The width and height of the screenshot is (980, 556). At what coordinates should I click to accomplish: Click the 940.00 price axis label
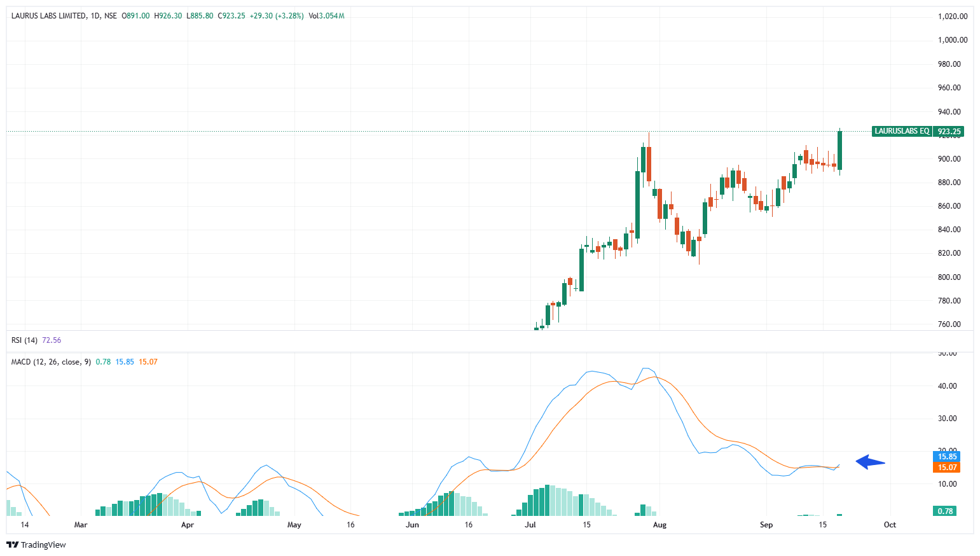point(949,112)
